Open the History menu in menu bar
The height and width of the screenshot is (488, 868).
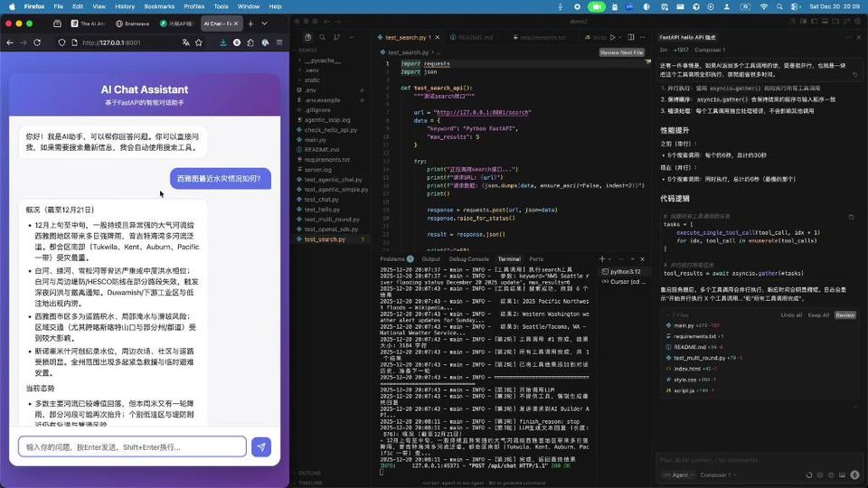(x=125, y=6)
